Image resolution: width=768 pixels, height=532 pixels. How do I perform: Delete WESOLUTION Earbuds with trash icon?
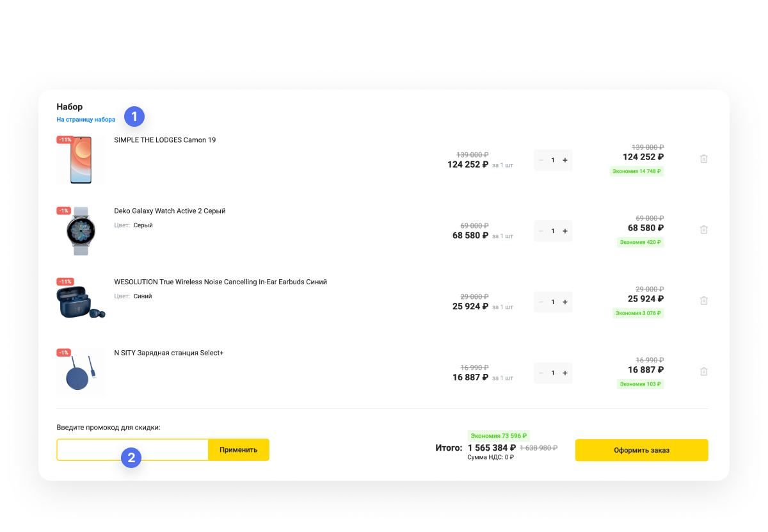pyautogui.click(x=704, y=300)
